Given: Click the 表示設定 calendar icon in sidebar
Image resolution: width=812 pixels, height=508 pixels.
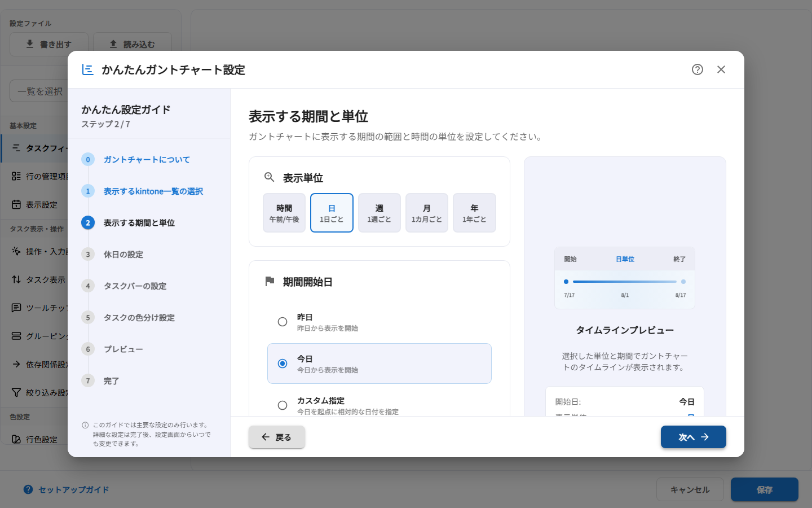Looking at the screenshot, I should [x=16, y=204].
